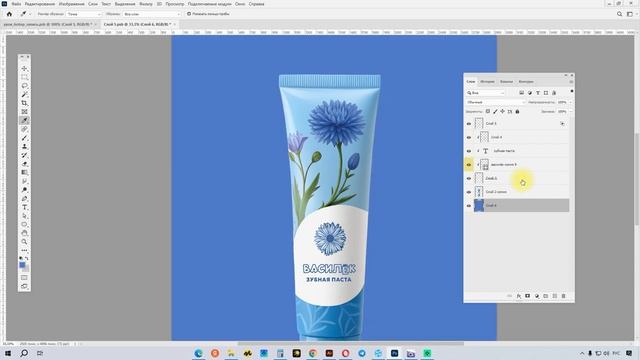Select the History Brush tool
640x360 pixels.
(24, 155)
